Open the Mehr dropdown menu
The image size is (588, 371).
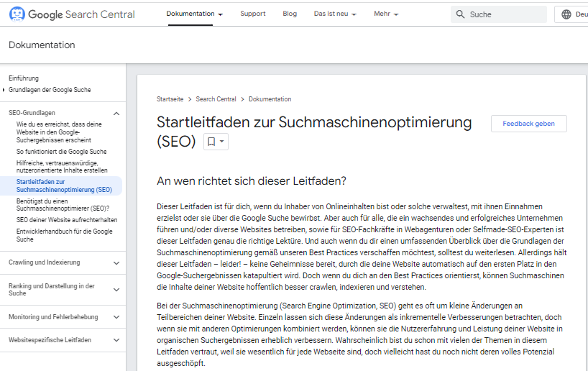point(386,14)
